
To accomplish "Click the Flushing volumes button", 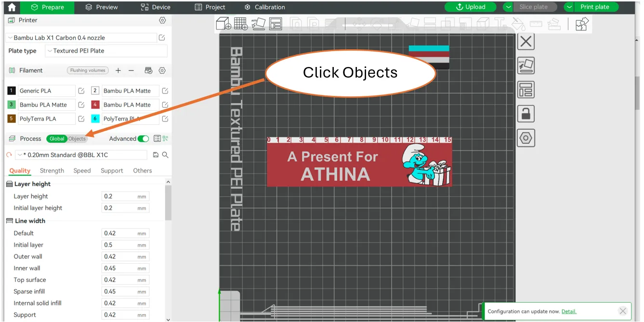I will pos(88,70).
